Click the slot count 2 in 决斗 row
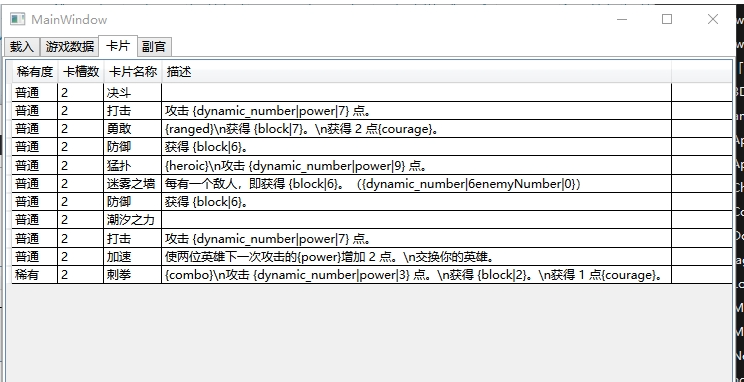Screen dimensions: 744x382 (81, 93)
